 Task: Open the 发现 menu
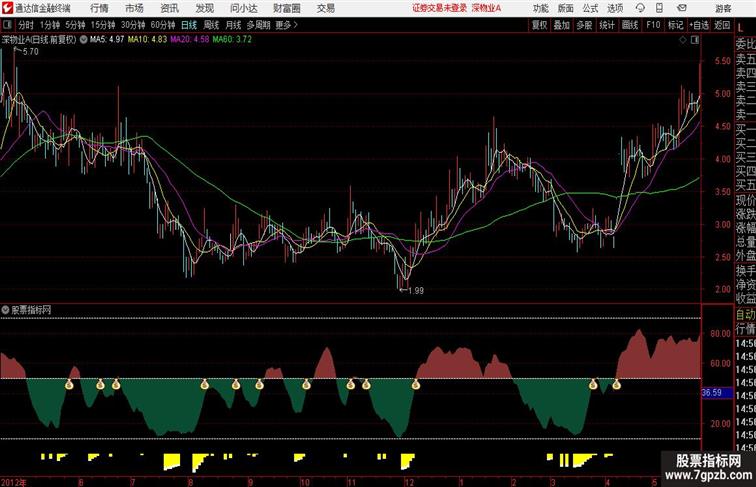(x=204, y=8)
